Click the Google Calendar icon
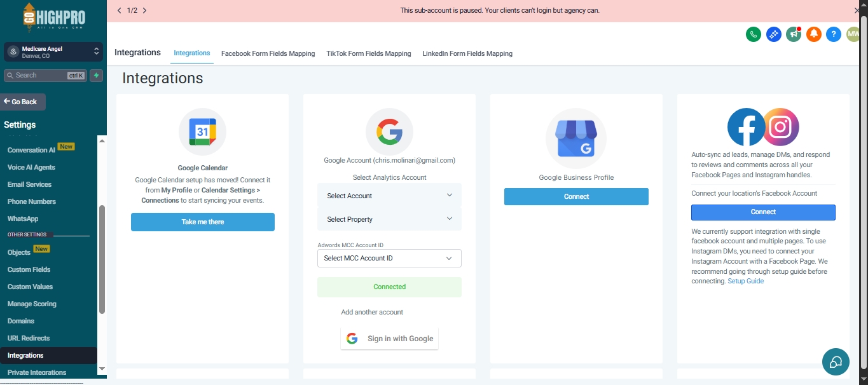868x385 pixels. 202,132
